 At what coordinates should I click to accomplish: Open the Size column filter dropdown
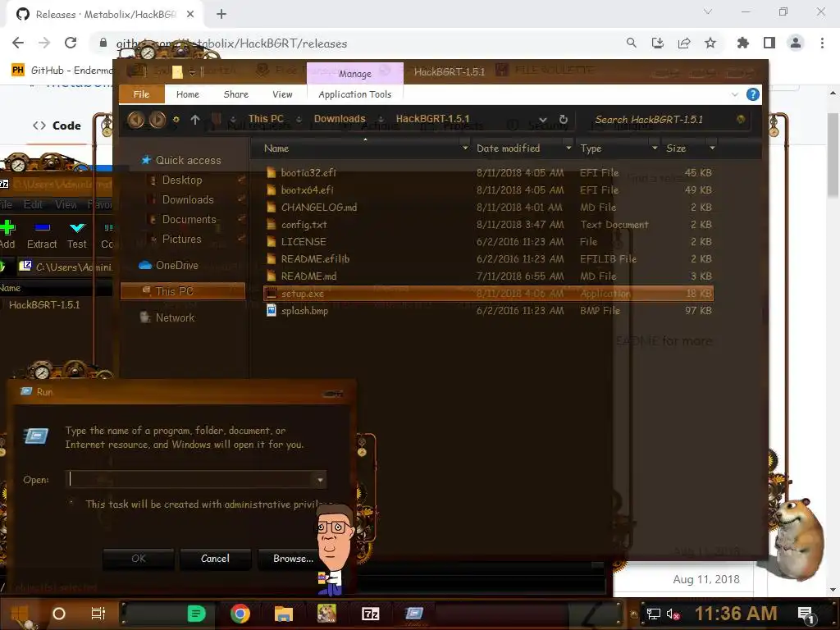tap(712, 148)
